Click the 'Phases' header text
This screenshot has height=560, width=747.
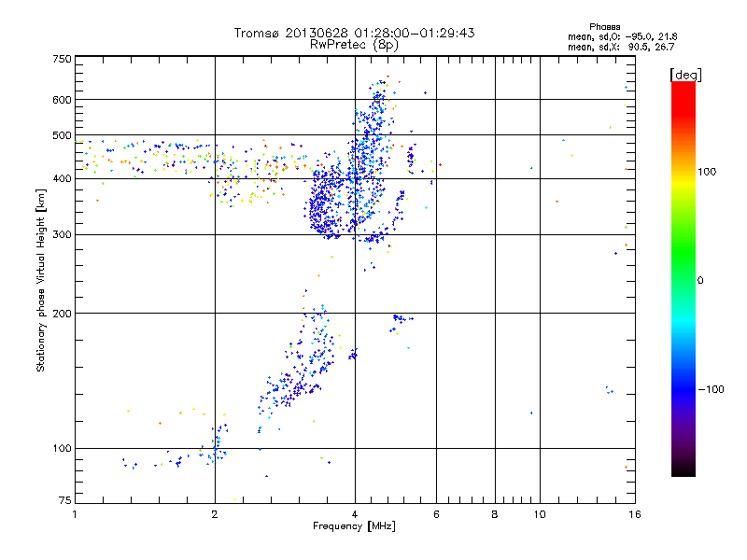tap(604, 27)
